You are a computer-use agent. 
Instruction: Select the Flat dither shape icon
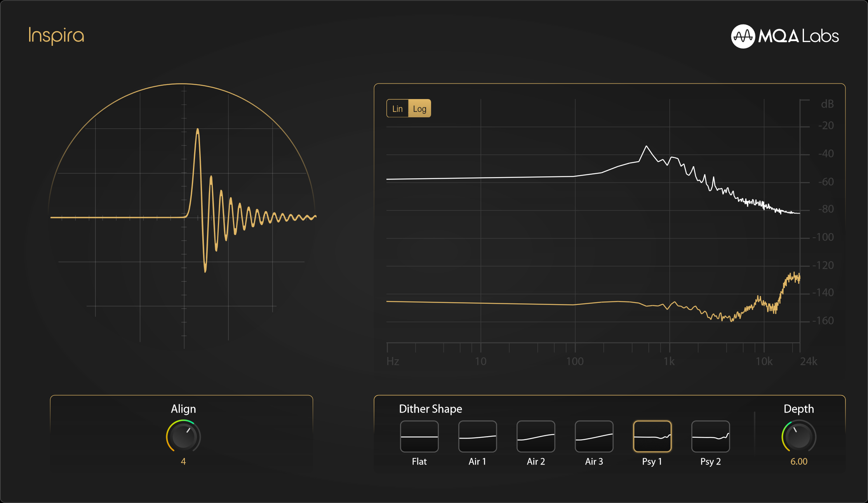[419, 436]
